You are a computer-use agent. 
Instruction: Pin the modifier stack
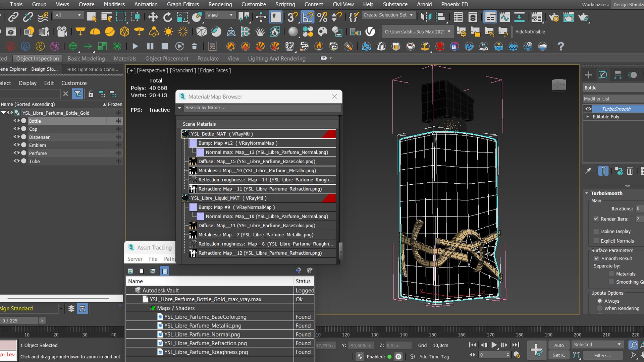[588, 171]
